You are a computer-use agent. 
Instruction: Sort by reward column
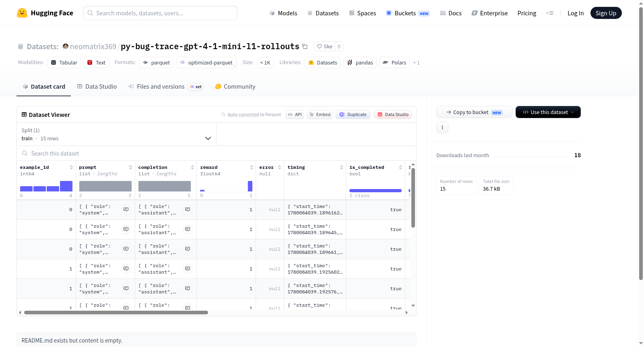tap(252, 167)
